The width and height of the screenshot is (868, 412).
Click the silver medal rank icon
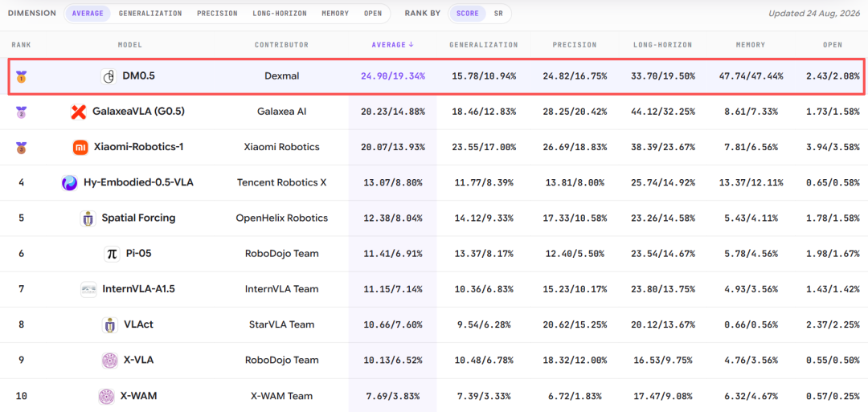(21, 112)
